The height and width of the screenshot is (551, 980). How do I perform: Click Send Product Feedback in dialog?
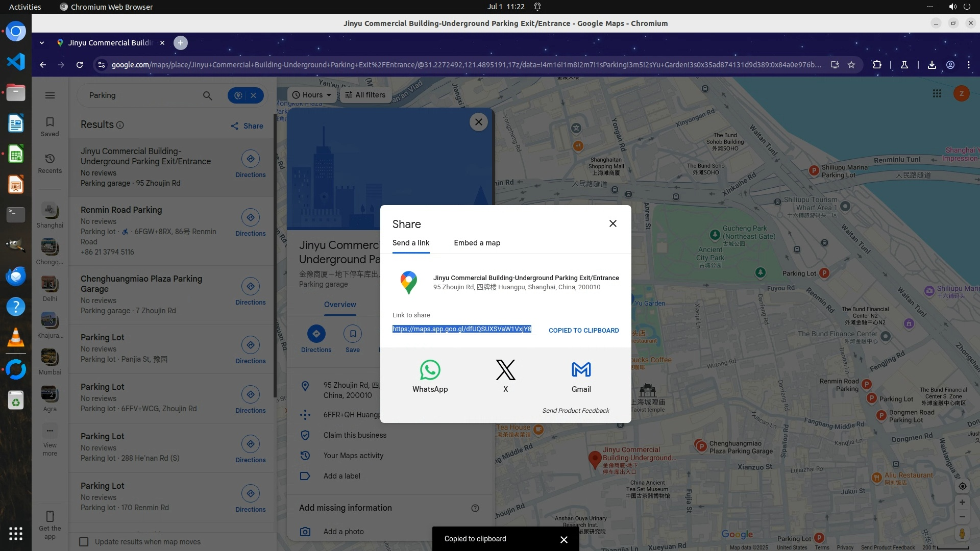[x=575, y=411]
